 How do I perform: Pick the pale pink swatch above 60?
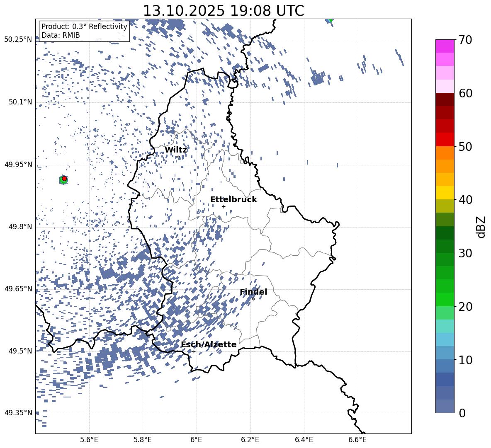pos(445,86)
